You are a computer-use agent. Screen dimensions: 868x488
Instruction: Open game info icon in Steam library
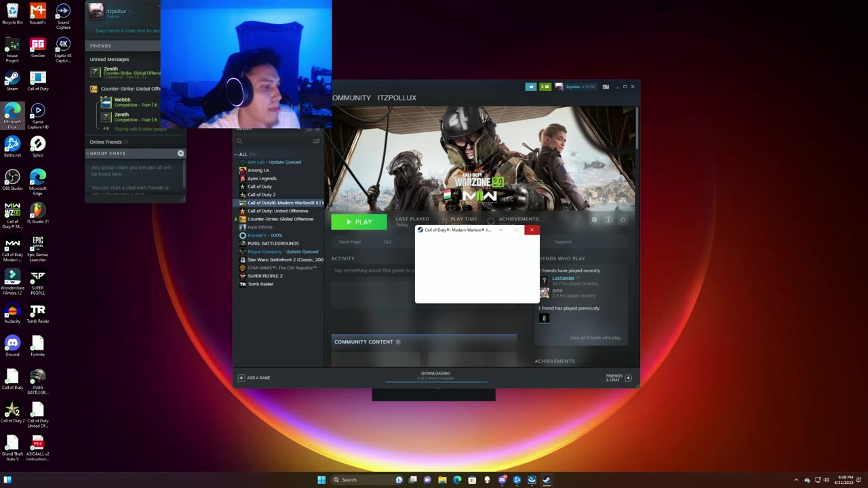(608, 220)
